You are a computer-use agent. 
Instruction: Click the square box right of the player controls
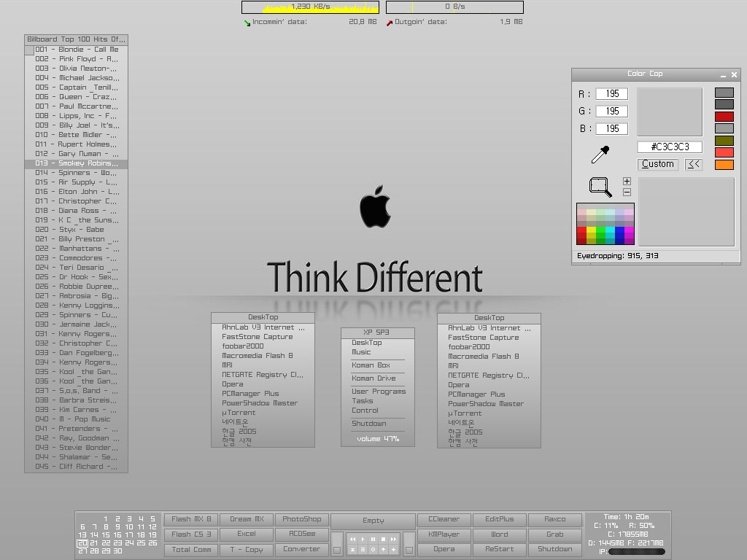[409, 551]
